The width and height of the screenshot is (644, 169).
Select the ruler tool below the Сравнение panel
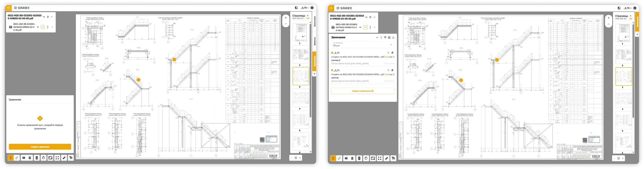tap(64, 158)
